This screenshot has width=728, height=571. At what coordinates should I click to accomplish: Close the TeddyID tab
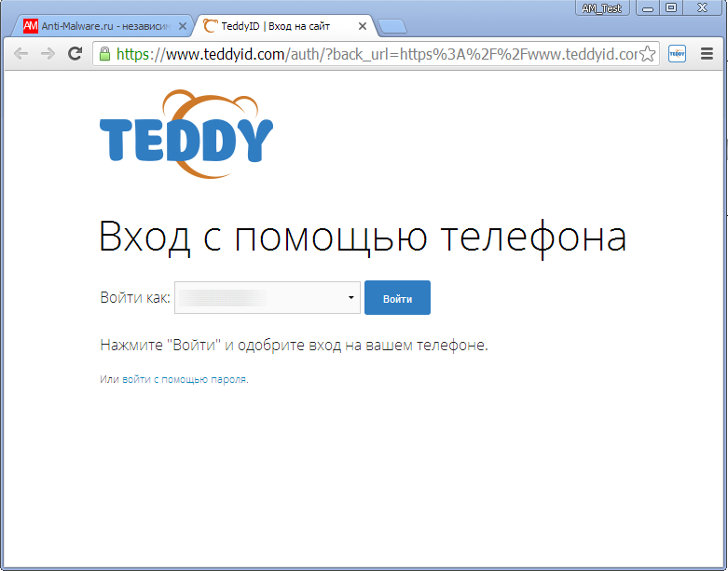[x=363, y=26]
